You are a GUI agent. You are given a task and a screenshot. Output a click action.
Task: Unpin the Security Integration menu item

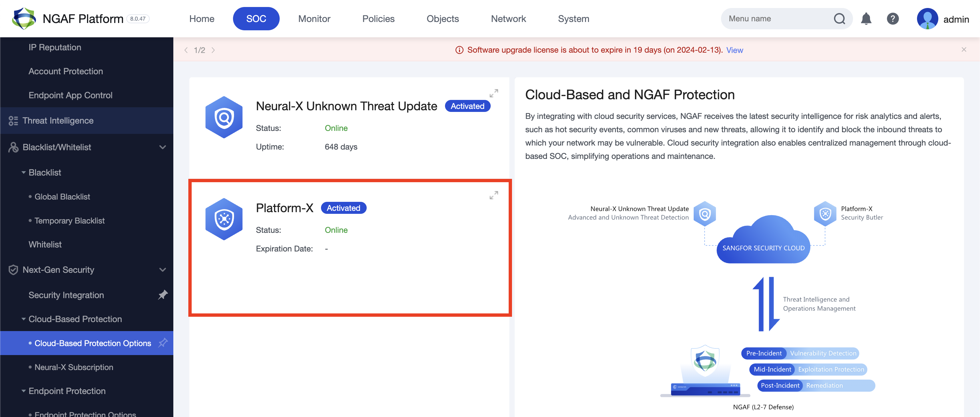point(163,295)
